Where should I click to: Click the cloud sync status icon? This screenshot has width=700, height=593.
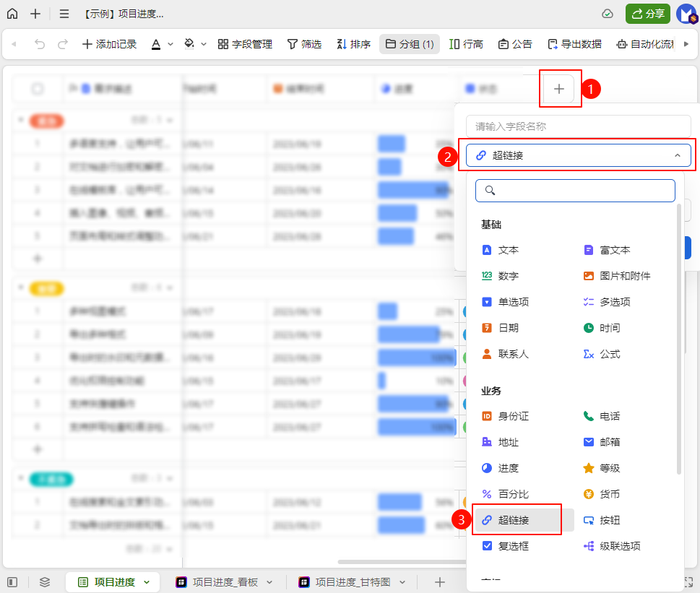click(608, 14)
